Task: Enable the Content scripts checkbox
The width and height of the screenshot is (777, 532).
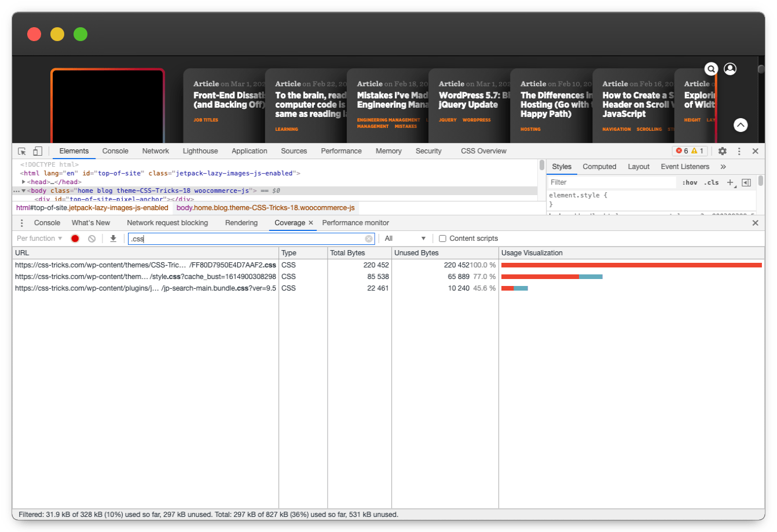Action: tap(442, 239)
